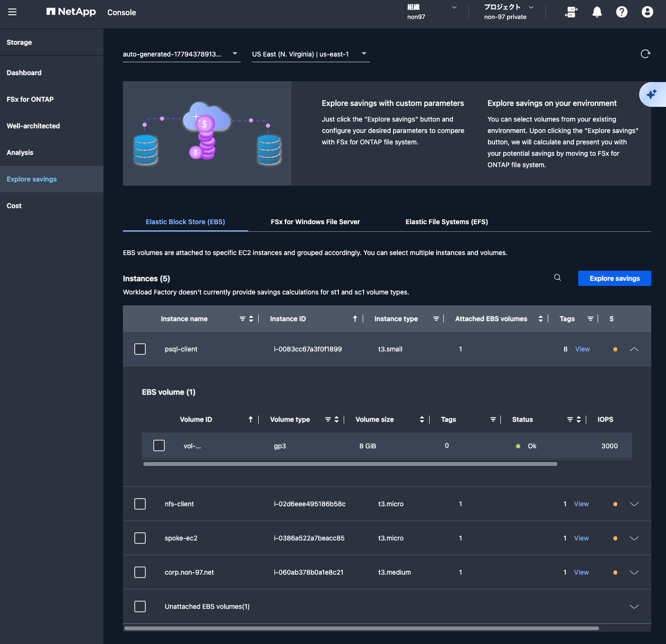Expand the Unattached EBS volumes row
Image resolution: width=666 pixels, height=644 pixels.
click(634, 606)
